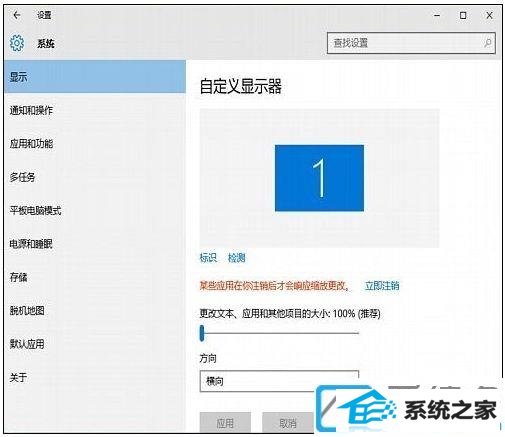Go to 电源和睡眠 page
The height and width of the screenshot is (437, 505).
coord(95,244)
